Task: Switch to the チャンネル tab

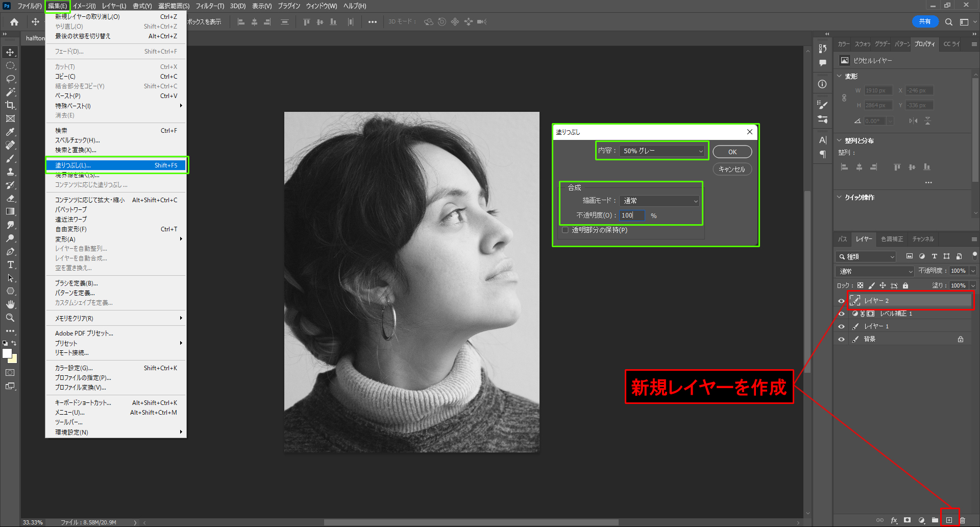Action: tap(923, 239)
